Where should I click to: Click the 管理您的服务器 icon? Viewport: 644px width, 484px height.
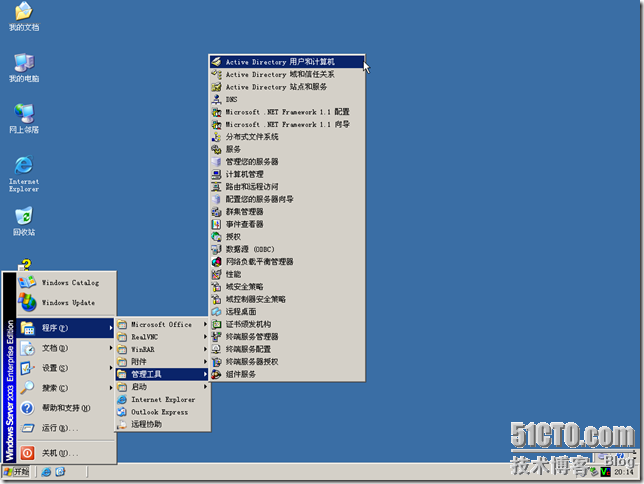[x=216, y=162]
